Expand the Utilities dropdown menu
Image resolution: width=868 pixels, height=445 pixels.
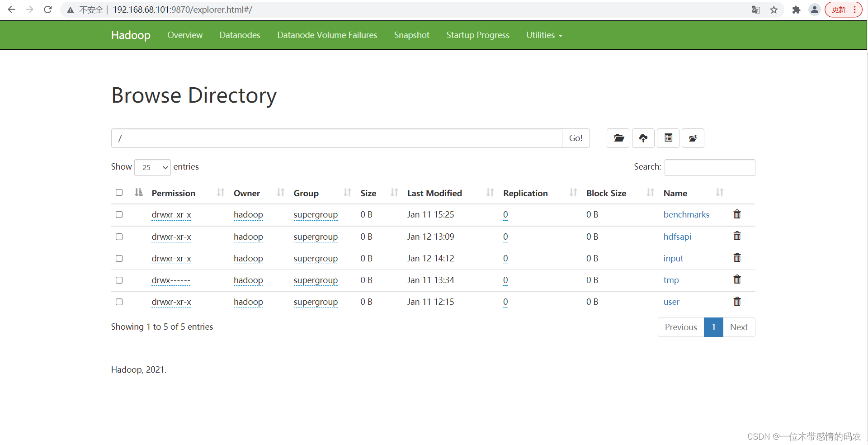(544, 35)
